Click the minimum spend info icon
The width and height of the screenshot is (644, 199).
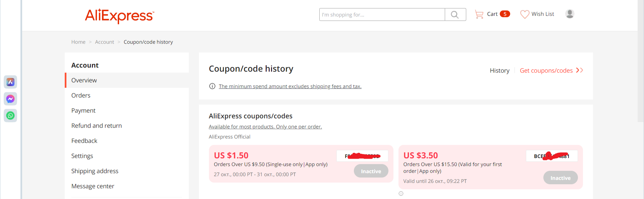pyautogui.click(x=212, y=86)
